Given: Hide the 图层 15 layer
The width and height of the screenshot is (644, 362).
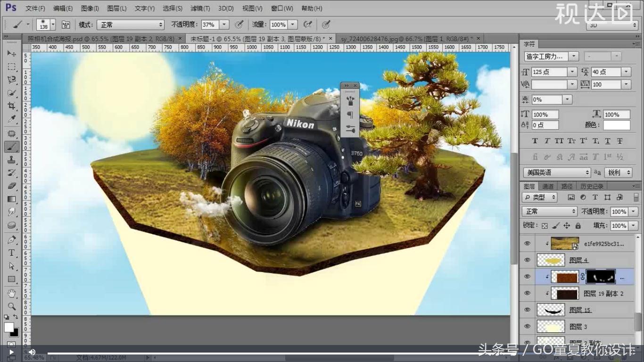Looking at the screenshot, I should tap(527, 310).
